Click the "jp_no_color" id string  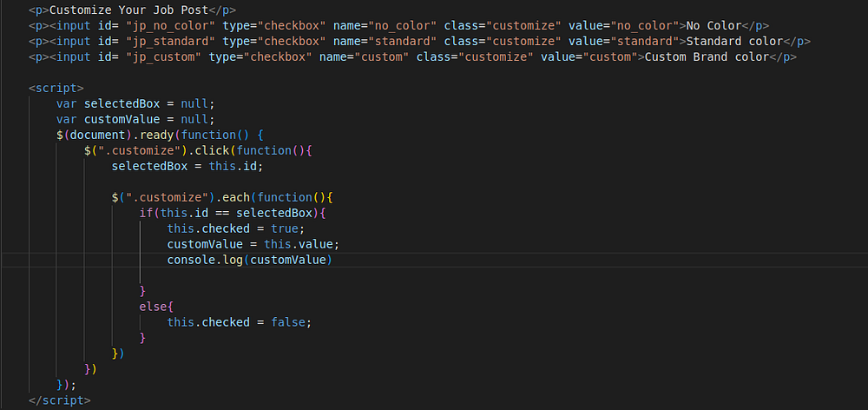tap(170, 25)
